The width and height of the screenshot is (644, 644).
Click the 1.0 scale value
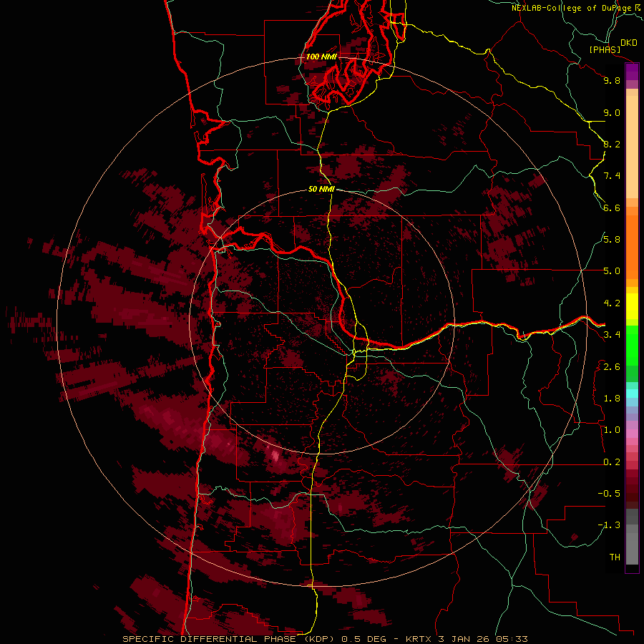612,430
